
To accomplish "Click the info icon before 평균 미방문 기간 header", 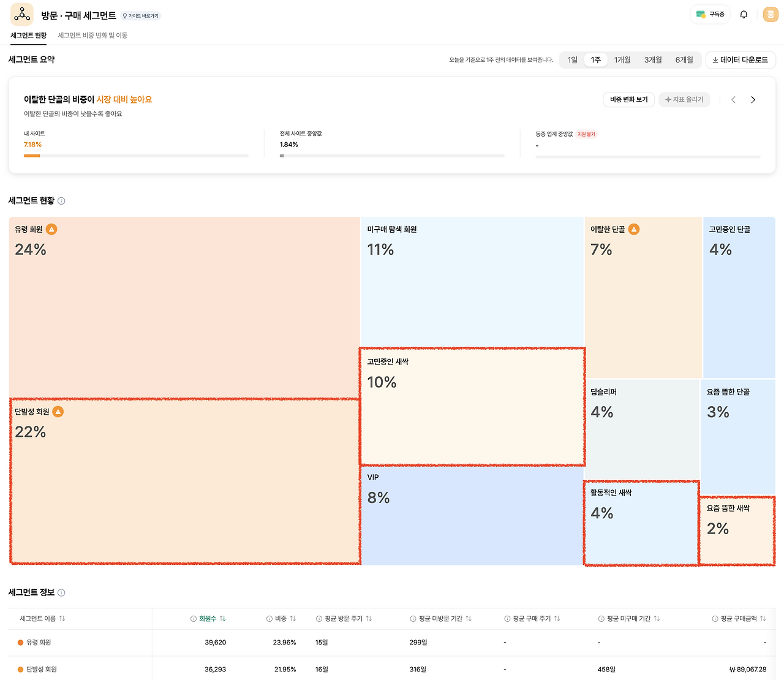I will [x=413, y=619].
